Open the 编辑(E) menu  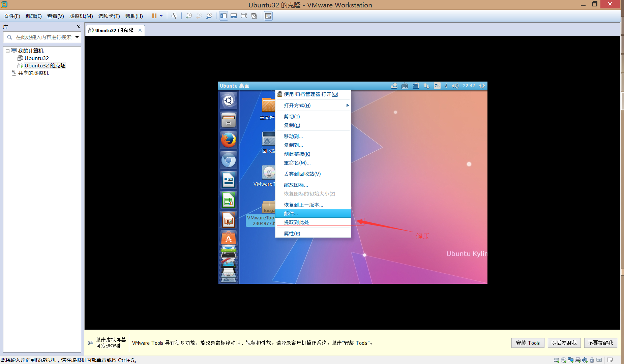[x=34, y=16]
